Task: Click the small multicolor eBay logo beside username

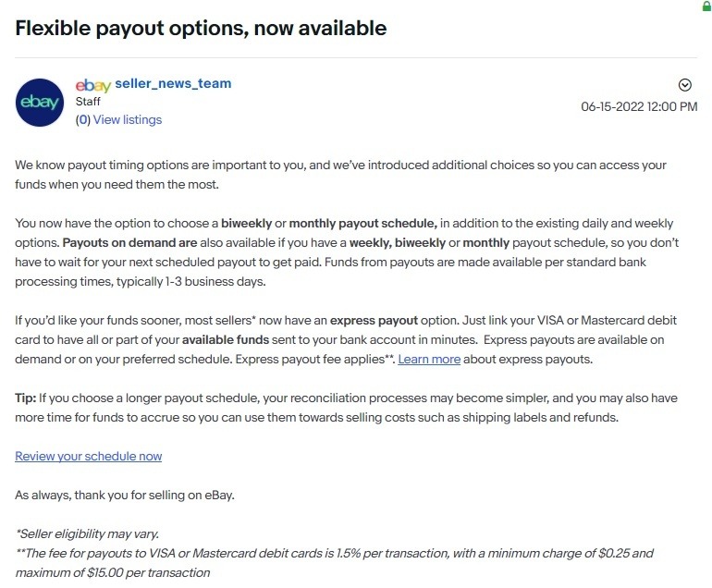Action: click(92, 85)
